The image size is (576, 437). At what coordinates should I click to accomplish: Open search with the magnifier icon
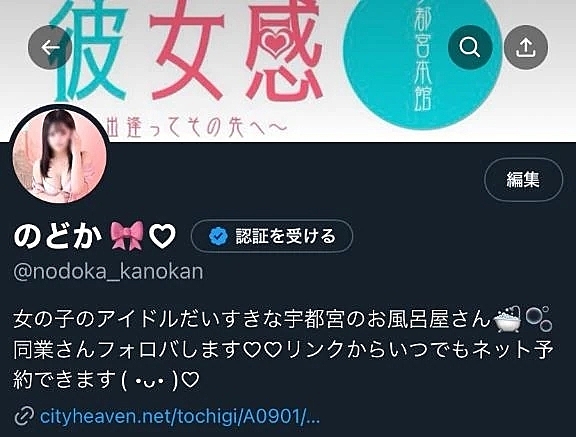coord(470,47)
